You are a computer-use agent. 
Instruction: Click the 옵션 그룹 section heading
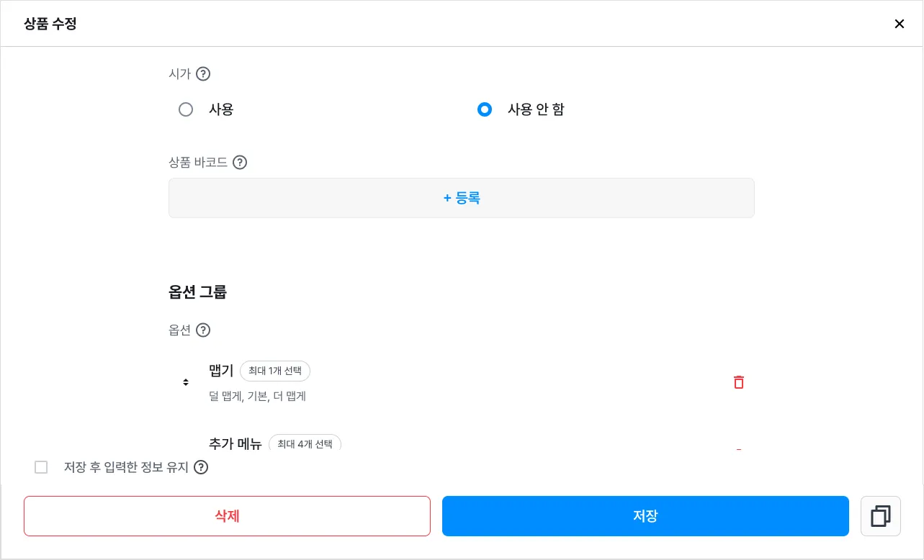click(197, 292)
